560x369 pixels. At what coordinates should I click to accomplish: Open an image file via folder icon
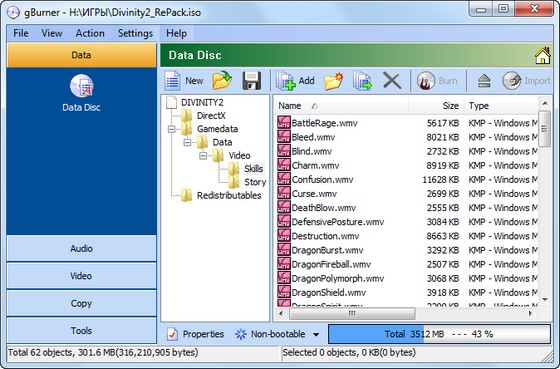(x=222, y=80)
